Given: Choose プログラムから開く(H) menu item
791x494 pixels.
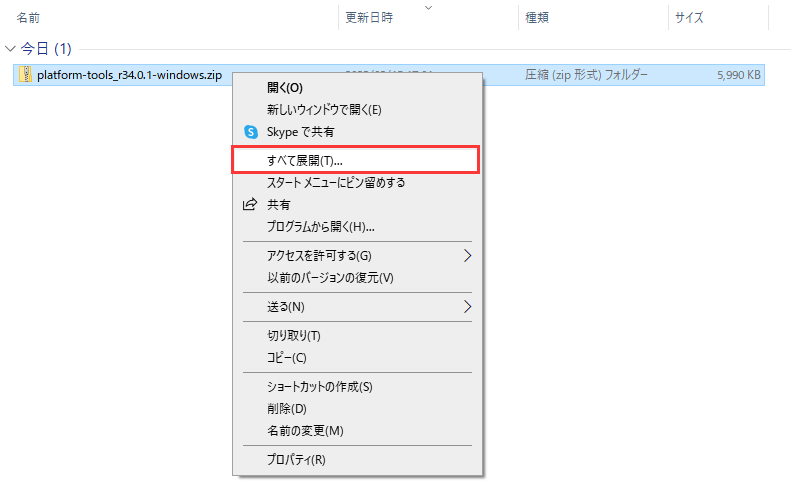Looking at the screenshot, I should point(320,226).
